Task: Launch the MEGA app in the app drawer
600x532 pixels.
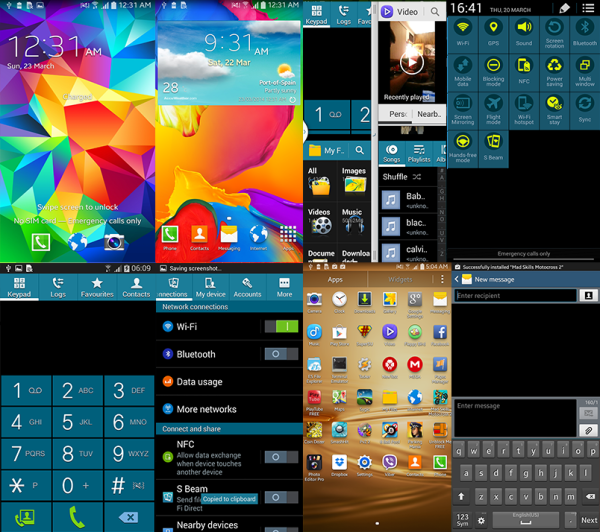Action: (x=415, y=364)
